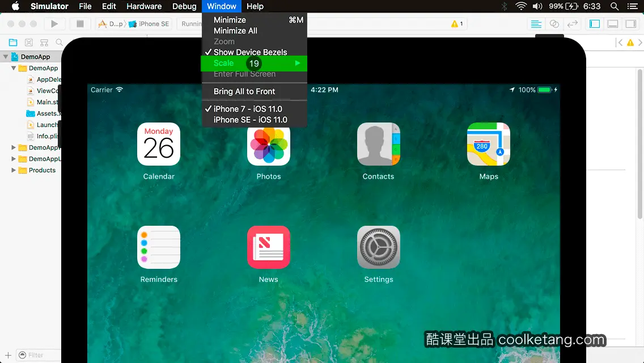644x363 pixels.
Task: Toggle the Xcode Debug area button
Action: click(x=613, y=24)
